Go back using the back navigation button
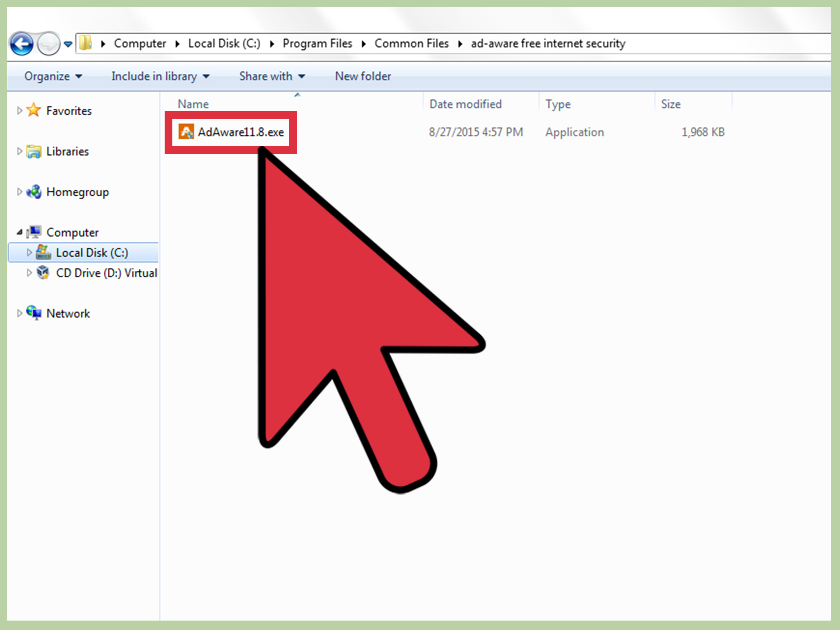The height and width of the screenshot is (630, 840). click(x=22, y=43)
